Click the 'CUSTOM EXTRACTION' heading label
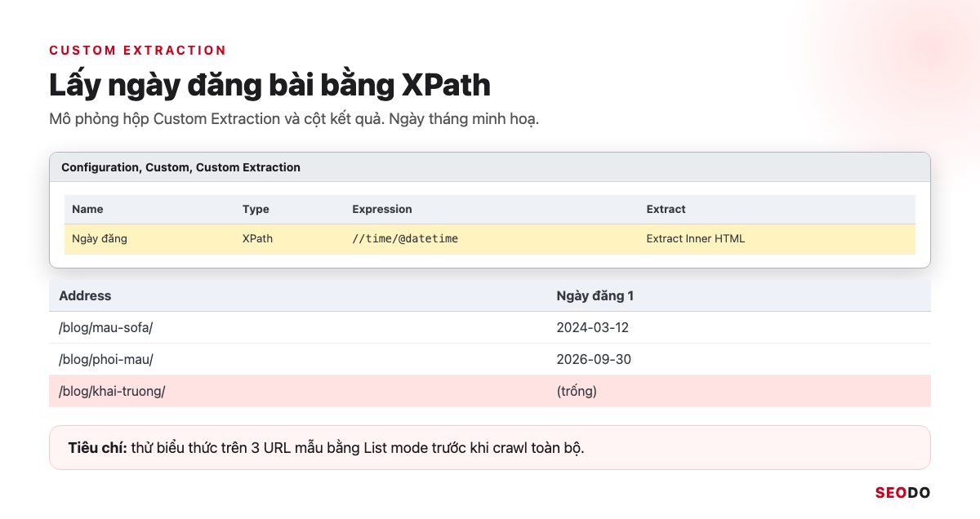The image size is (980, 519). (x=137, y=50)
